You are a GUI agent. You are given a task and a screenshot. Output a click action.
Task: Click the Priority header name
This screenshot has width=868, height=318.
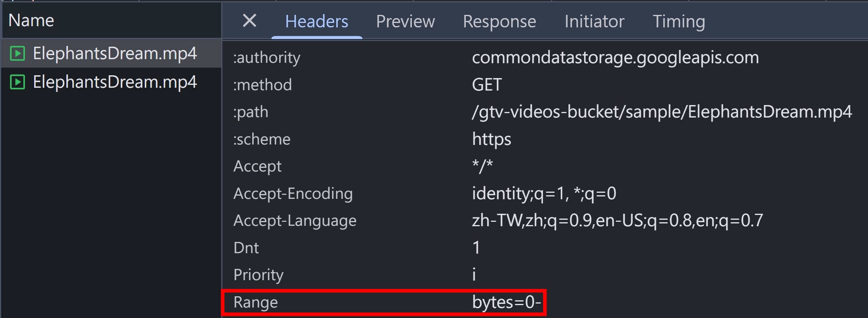point(258,275)
